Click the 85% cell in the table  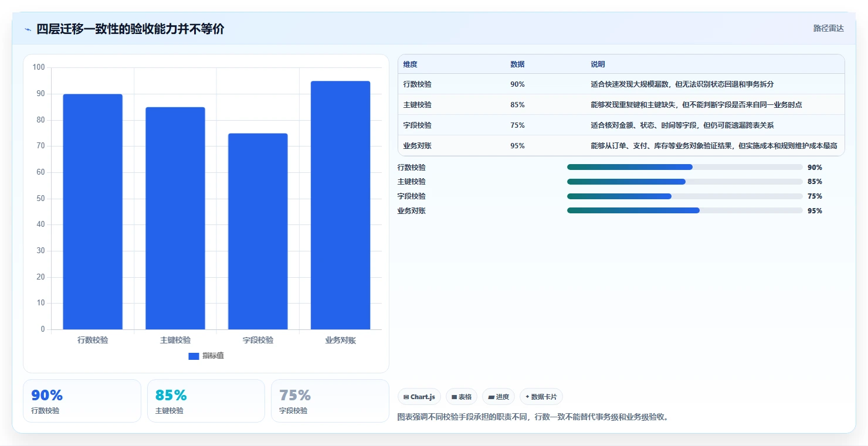(517, 105)
